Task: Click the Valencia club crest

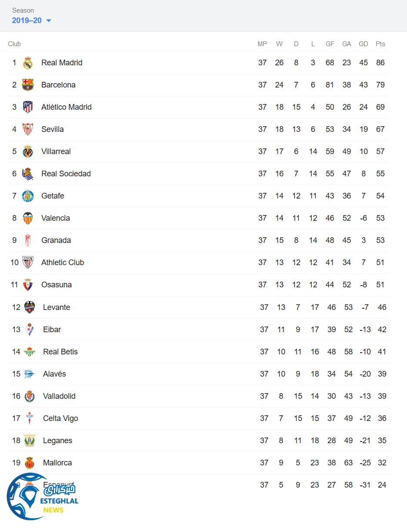Action: (28, 218)
